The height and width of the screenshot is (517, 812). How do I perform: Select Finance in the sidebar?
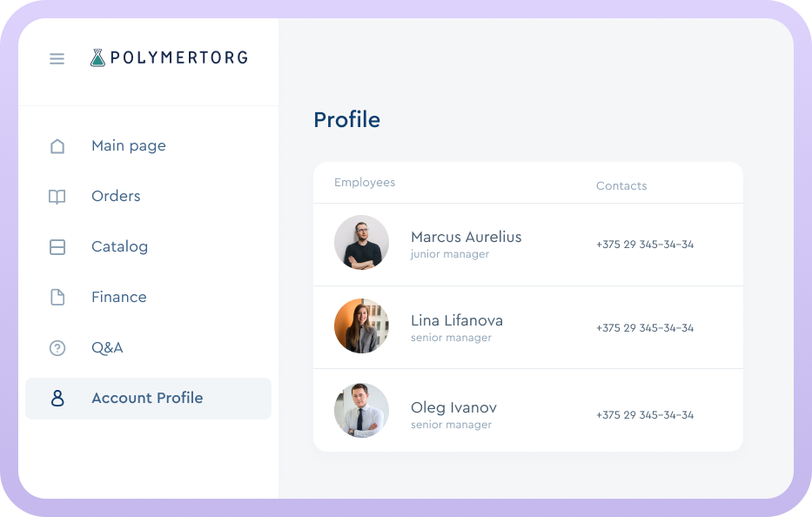click(118, 298)
